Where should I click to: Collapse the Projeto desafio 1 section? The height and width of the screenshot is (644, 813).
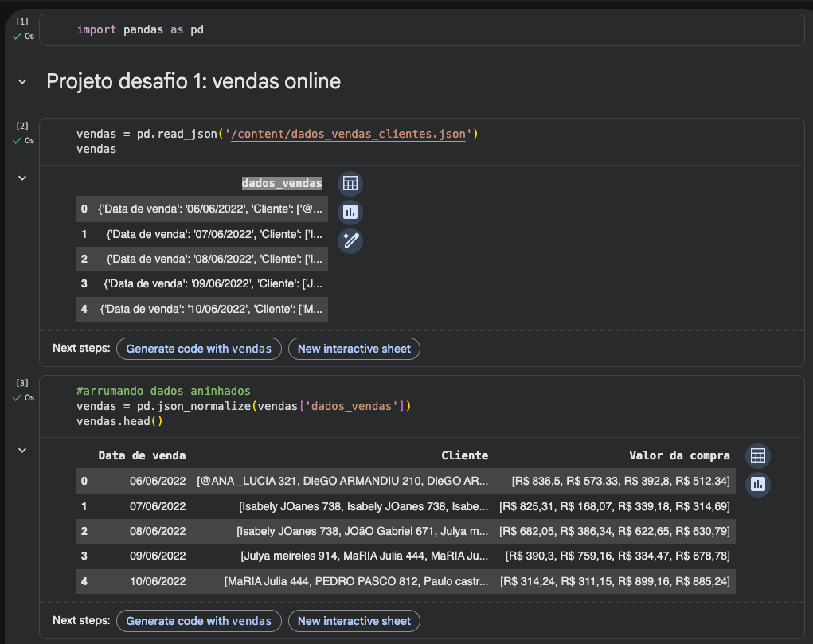(22, 81)
